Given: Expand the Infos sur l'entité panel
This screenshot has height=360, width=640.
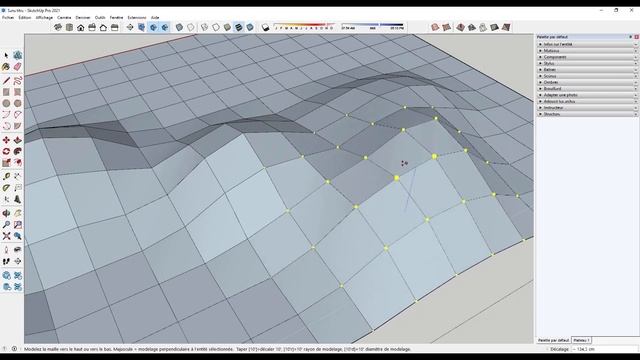Looking at the screenshot, I should click(587, 44).
